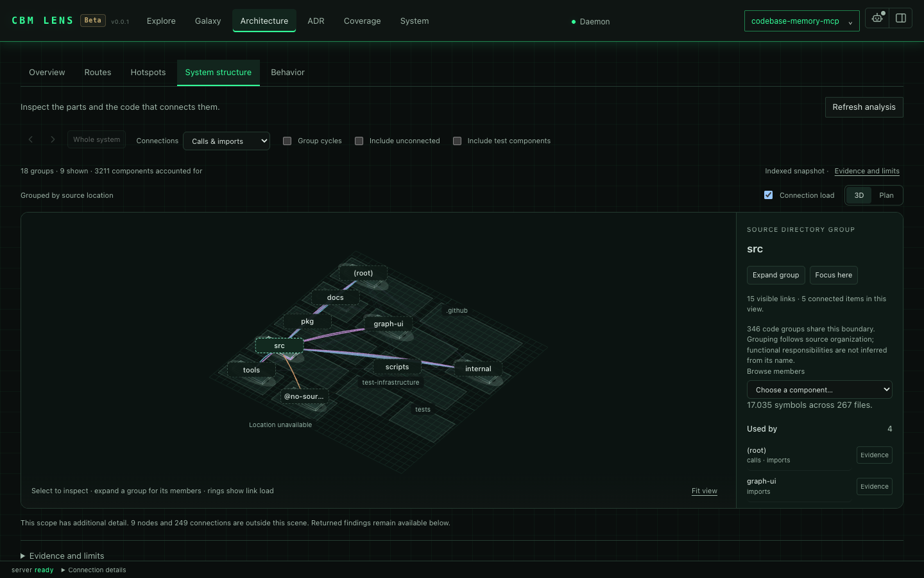Click the CBM LENS logo

click(x=42, y=21)
